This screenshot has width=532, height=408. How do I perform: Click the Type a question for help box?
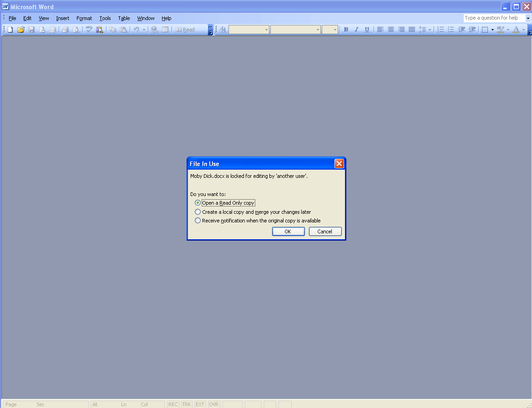pos(494,18)
